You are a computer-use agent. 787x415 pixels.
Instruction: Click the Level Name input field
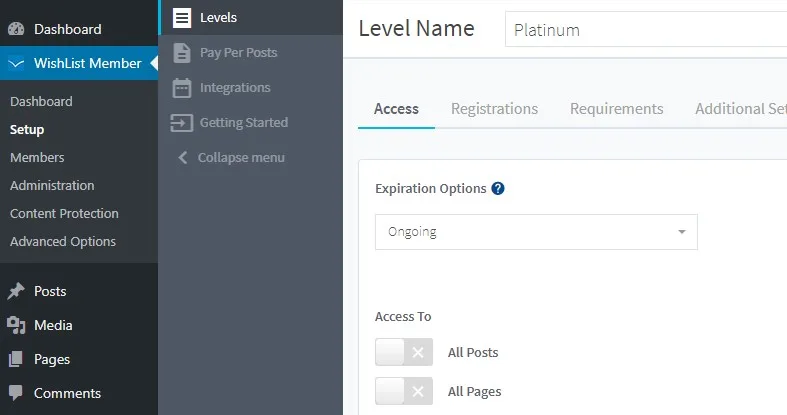[645, 30]
